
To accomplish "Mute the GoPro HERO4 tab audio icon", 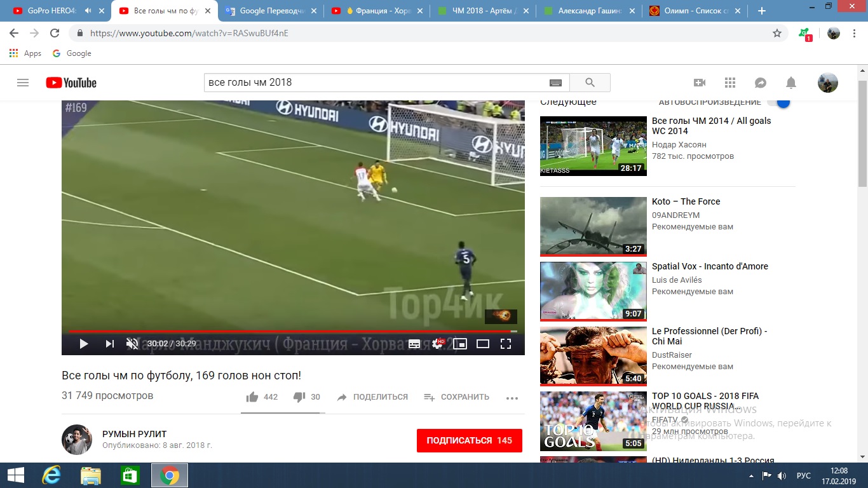I will click(x=88, y=11).
